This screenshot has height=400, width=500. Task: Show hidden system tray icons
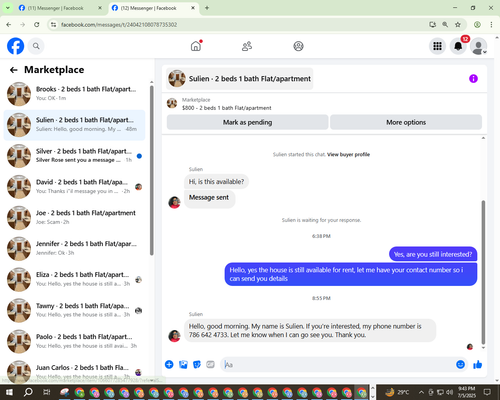421,392
